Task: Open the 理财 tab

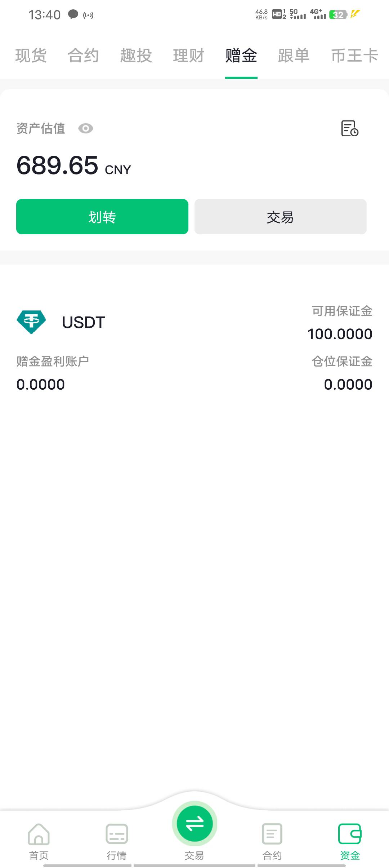Action: (x=188, y=56)
